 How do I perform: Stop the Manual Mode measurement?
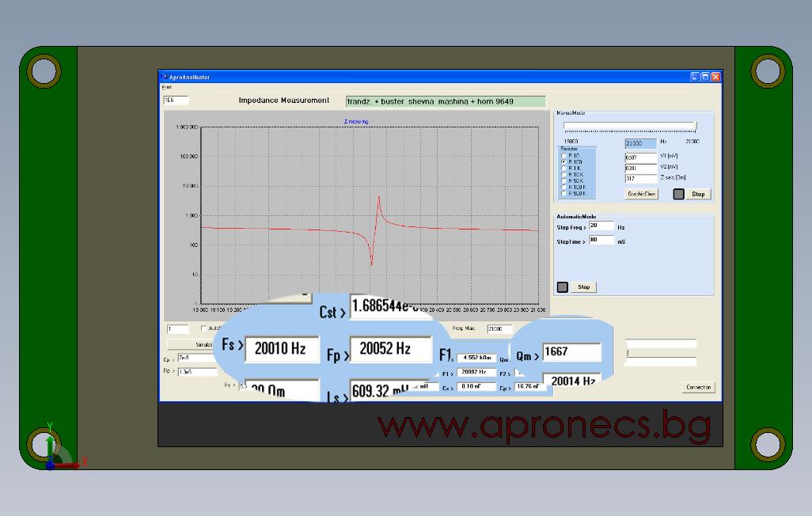pyautogui.click(x=698, y=194)
